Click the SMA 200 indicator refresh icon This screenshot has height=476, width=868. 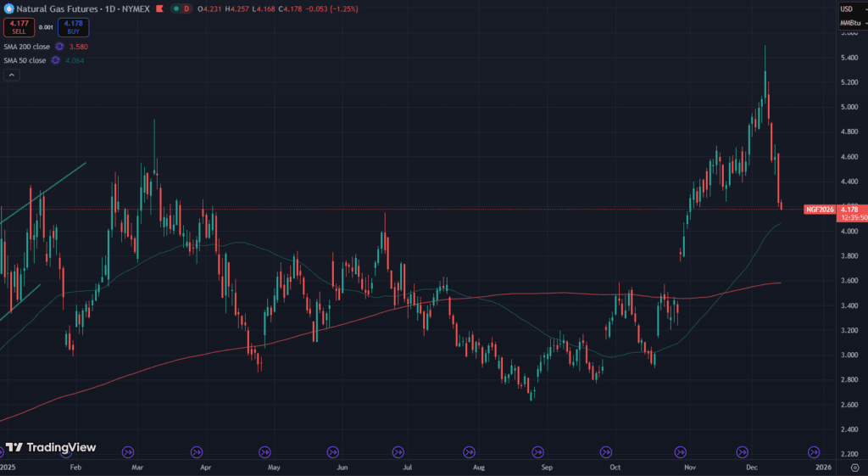pyautogui.click(x=58, y=48)
